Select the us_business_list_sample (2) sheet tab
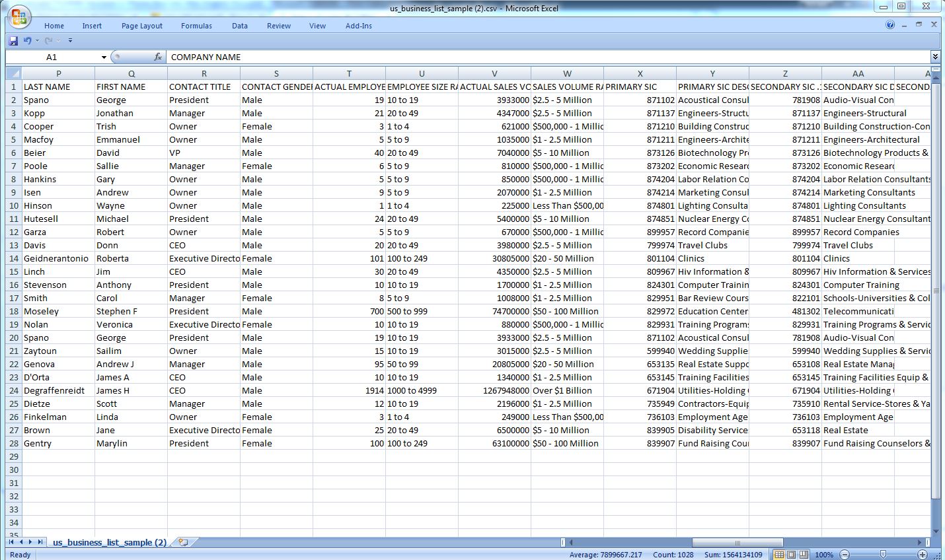945x560 pixels. pyautogui.click(x=109, y=542)
